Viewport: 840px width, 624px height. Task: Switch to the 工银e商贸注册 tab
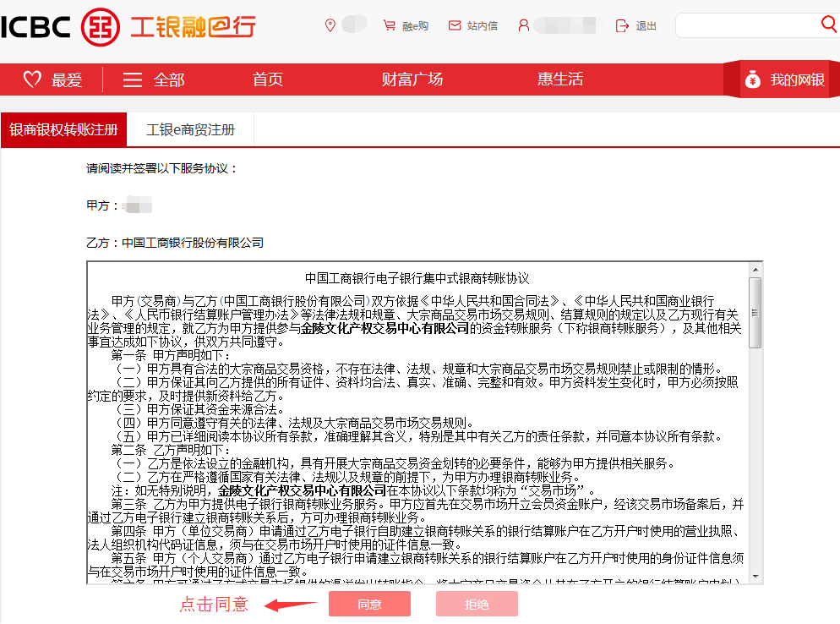point(190,129)
